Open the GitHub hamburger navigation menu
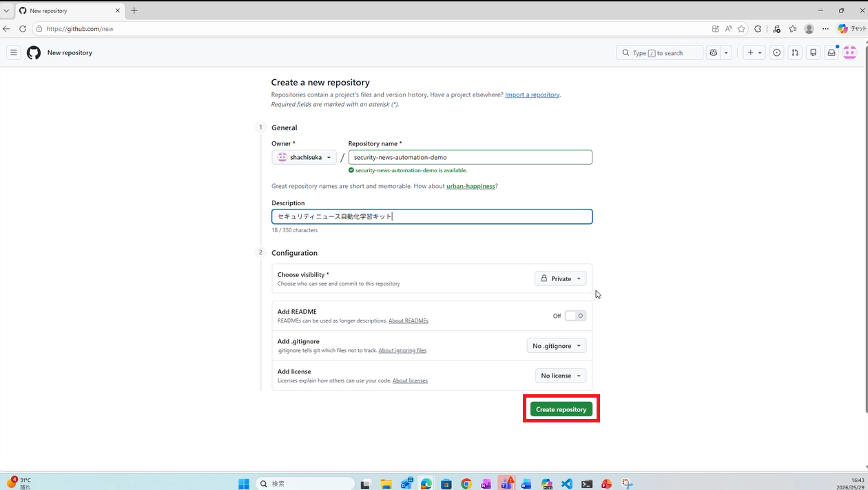The height and width of the screenshot is (490, 868). pos(13,52)
